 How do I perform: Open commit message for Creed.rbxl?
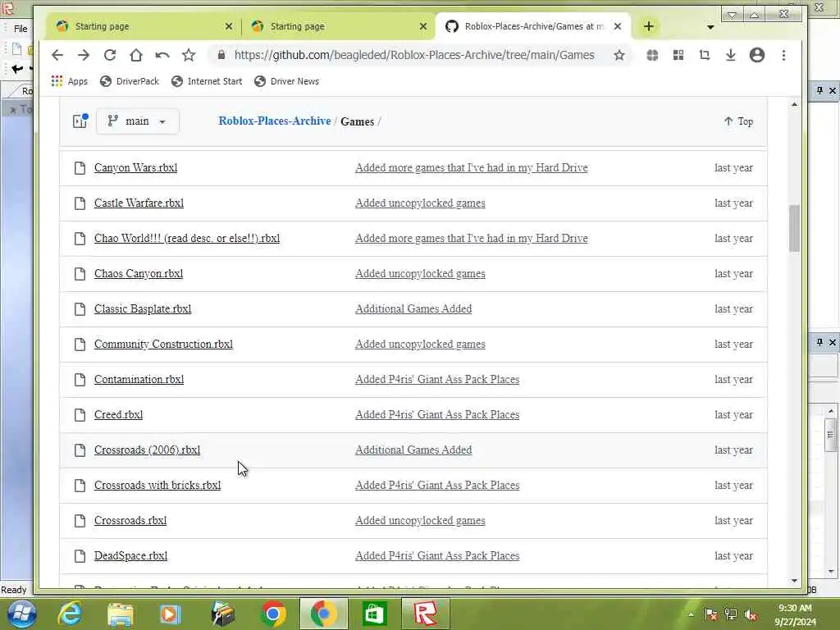click(x=437, y=414)
